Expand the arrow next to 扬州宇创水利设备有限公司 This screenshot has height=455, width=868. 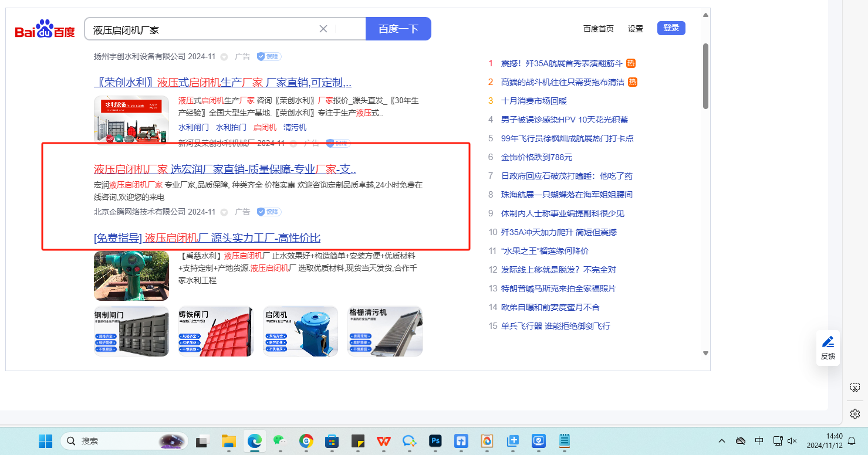(x=224, y=57)
